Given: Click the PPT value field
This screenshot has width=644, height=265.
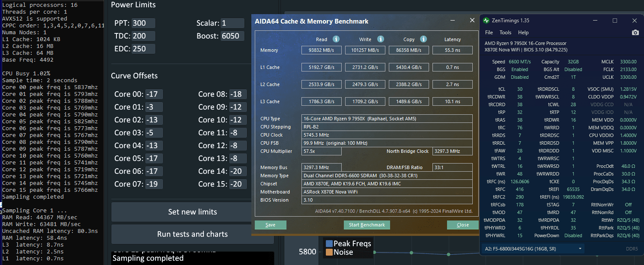Looking at the screenshot, I should [143, 23].
